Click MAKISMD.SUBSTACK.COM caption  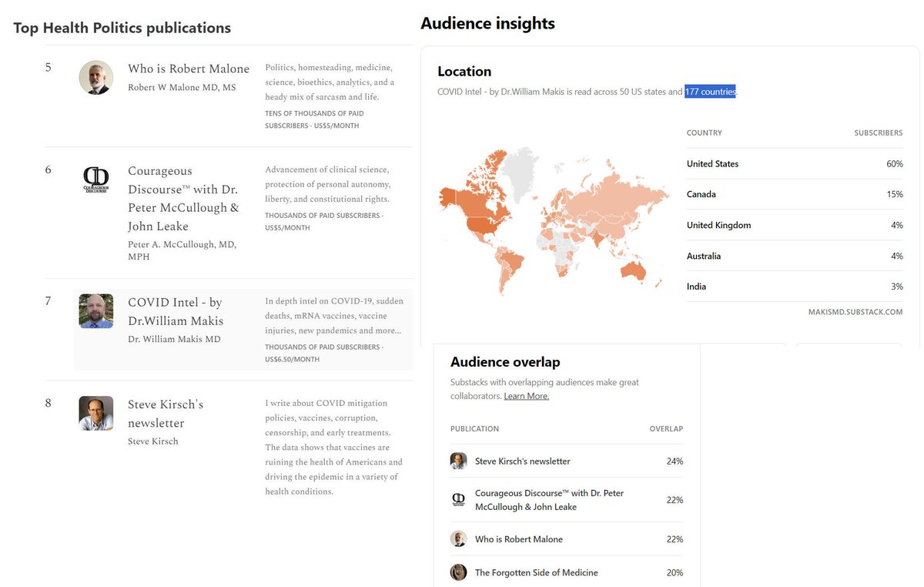856,312
